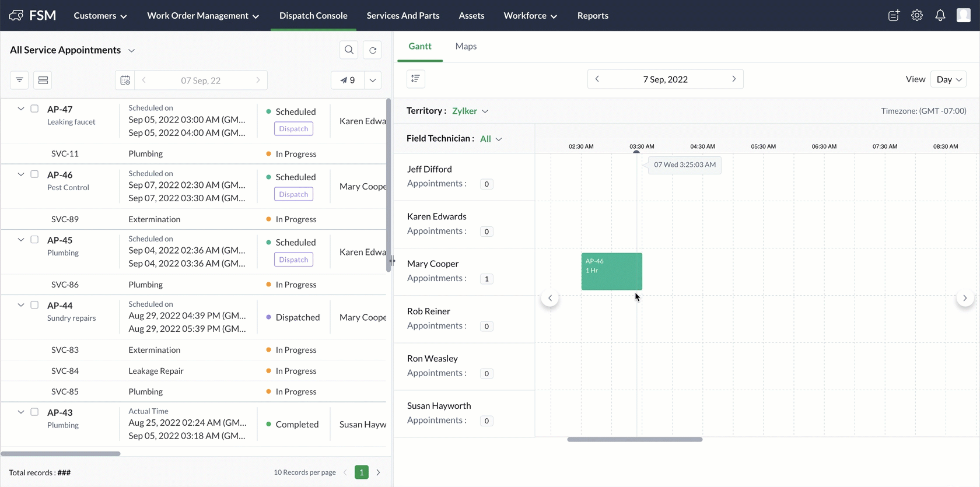Image resolution: width=980 pixels, height=487 pixels.
Task: Open the calendar date picker icon
Action: 125,80
